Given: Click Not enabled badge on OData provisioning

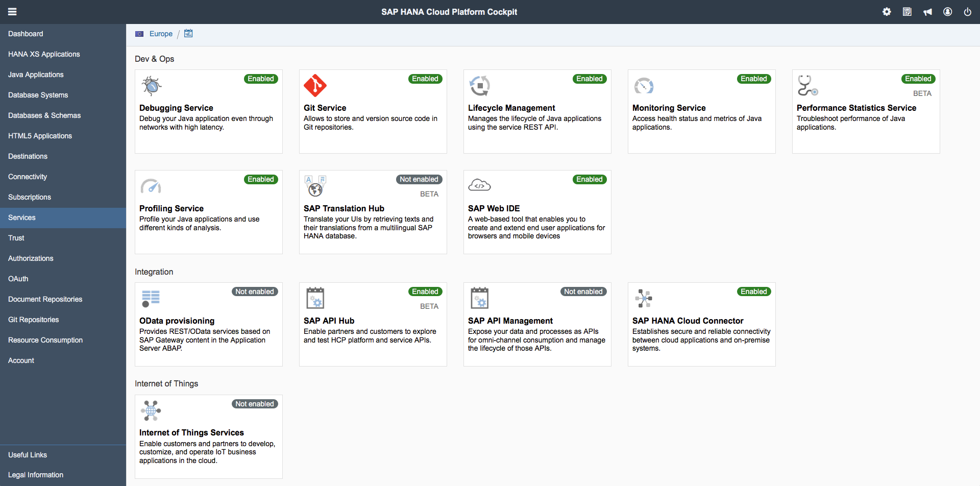Looking at the screenshot, I should click(255, 291).
